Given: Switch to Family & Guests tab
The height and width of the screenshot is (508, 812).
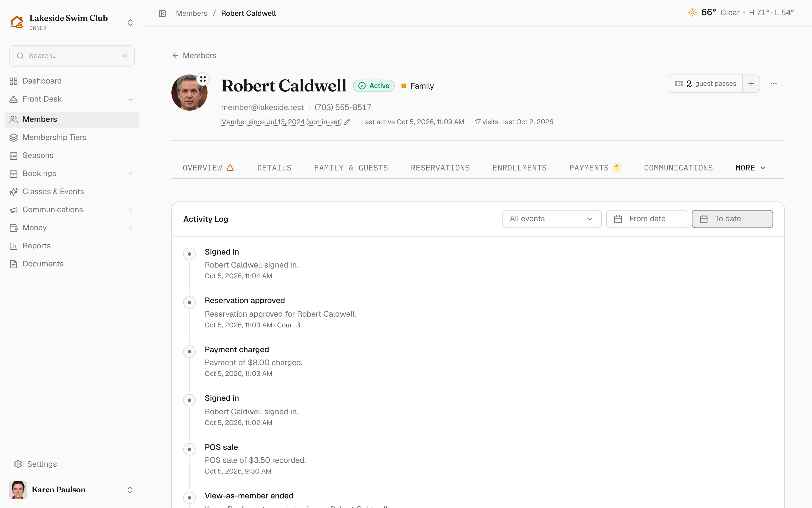Looking at the screenshot, I should [351, 168].
